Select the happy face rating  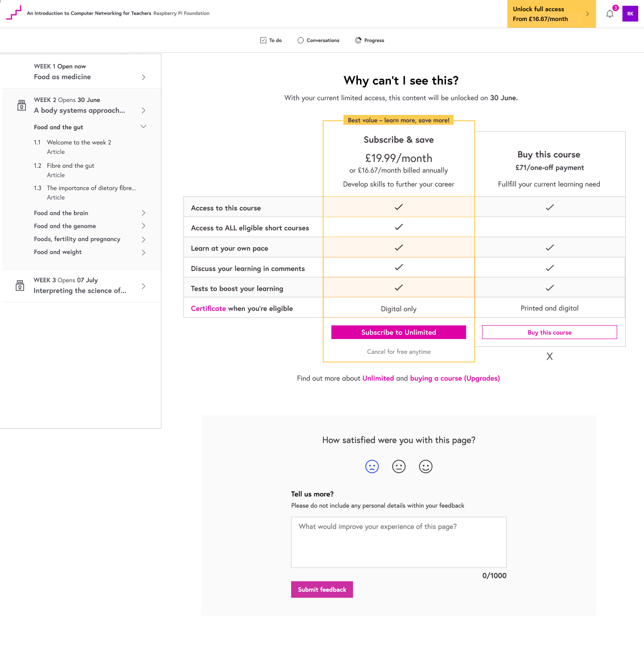tap(426, 466)
